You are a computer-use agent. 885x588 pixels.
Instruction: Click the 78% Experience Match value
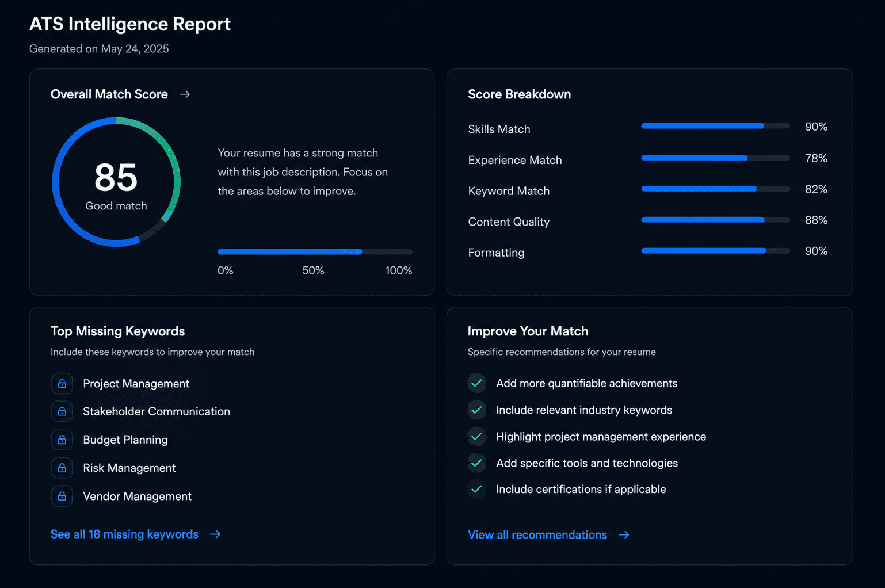816,158
